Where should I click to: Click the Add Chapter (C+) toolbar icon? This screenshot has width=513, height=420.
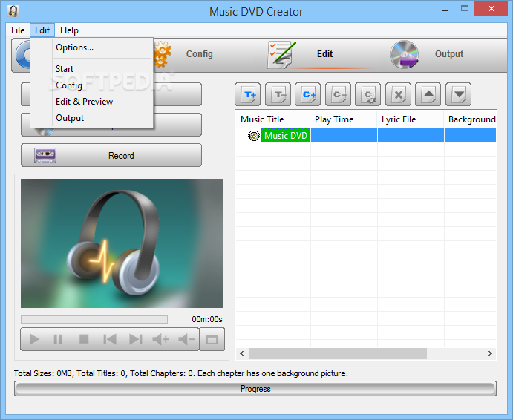[307, 94]
